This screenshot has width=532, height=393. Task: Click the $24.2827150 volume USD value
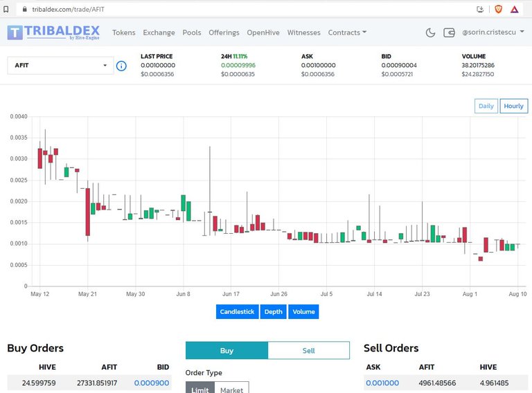pyautogui.click(x=478, y=74)
